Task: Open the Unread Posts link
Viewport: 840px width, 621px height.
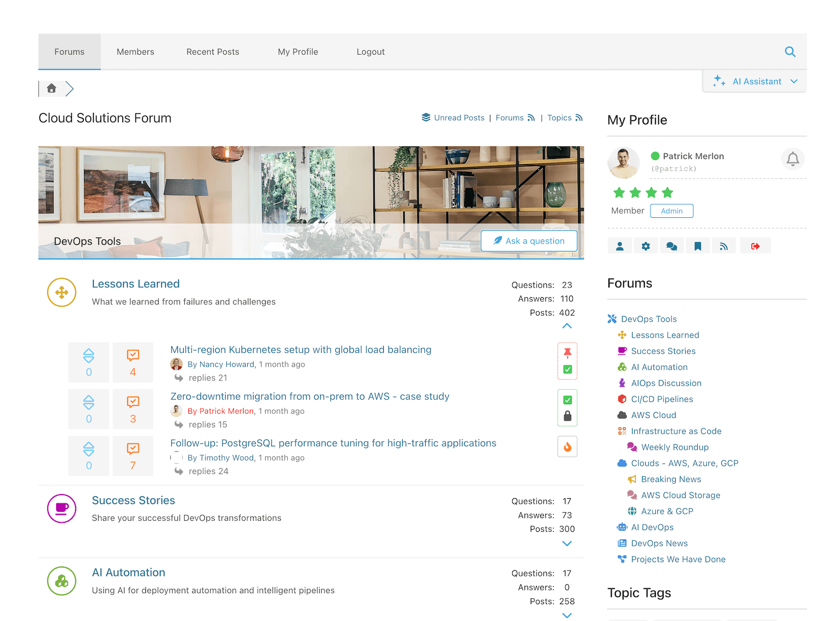Action: click(x=459, y=118)
